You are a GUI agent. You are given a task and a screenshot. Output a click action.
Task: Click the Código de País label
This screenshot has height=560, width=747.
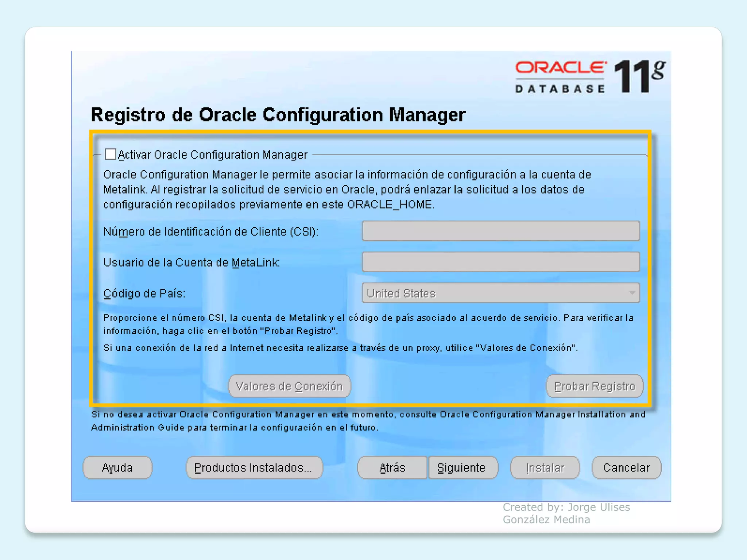(144, 293)
